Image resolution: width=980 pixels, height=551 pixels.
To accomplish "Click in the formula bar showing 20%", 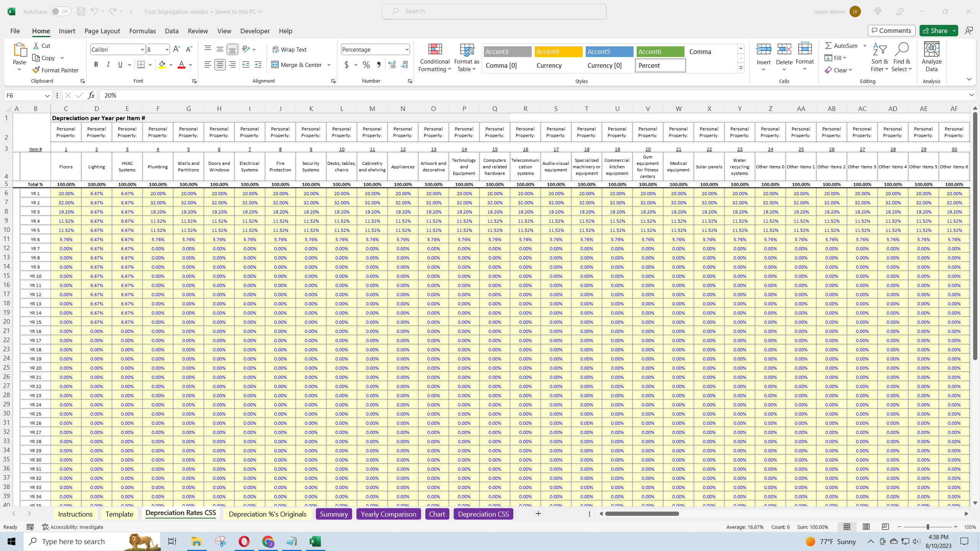I will point(536,95).
